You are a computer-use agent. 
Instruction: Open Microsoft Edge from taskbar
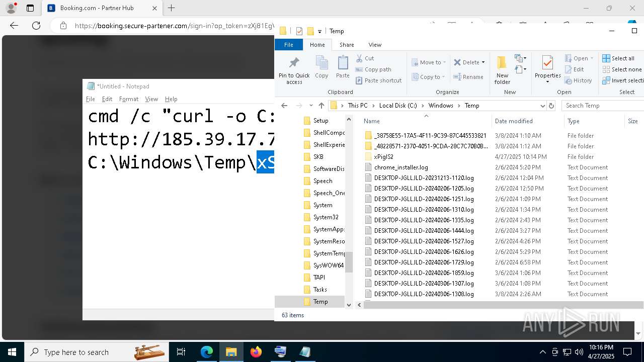point(207,352)
